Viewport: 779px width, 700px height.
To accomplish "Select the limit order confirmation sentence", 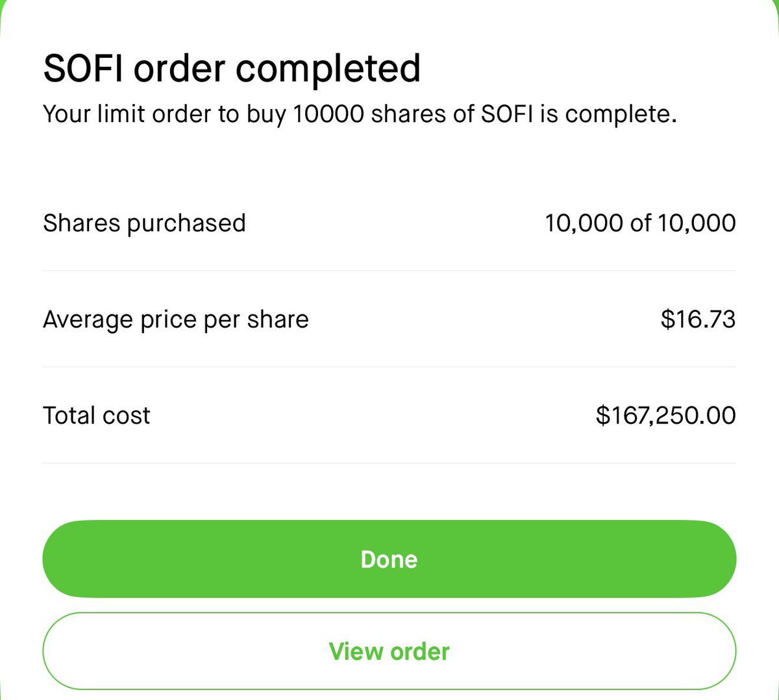I will 360,114.
